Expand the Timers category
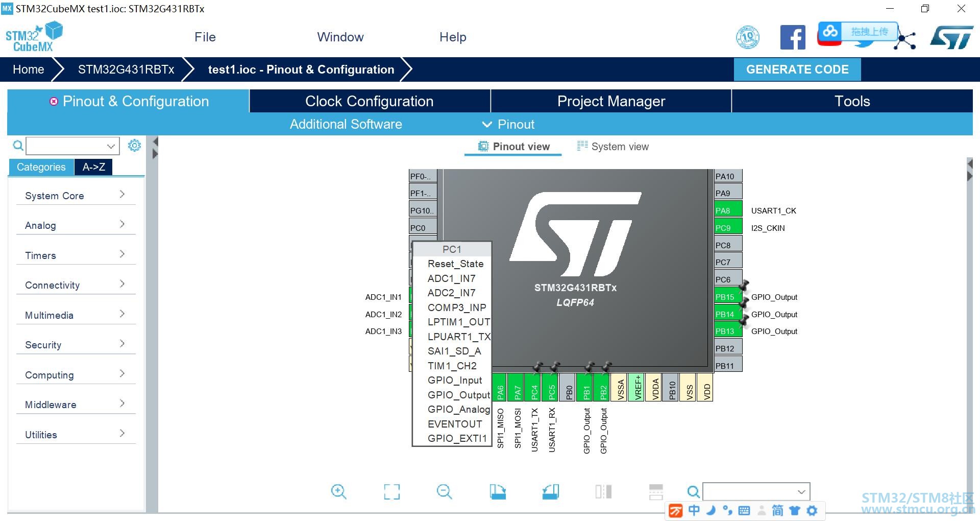980x521 pixels. [x=76, y=255]
